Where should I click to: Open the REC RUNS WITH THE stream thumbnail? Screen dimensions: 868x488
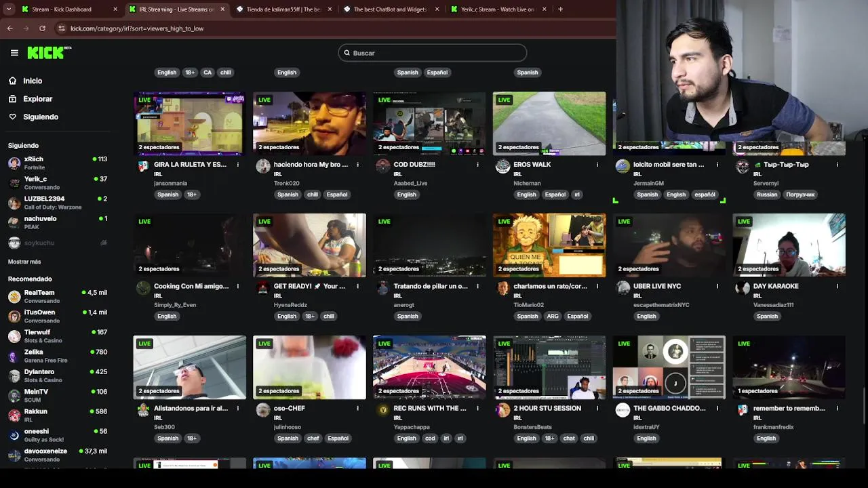click(429, 367)
